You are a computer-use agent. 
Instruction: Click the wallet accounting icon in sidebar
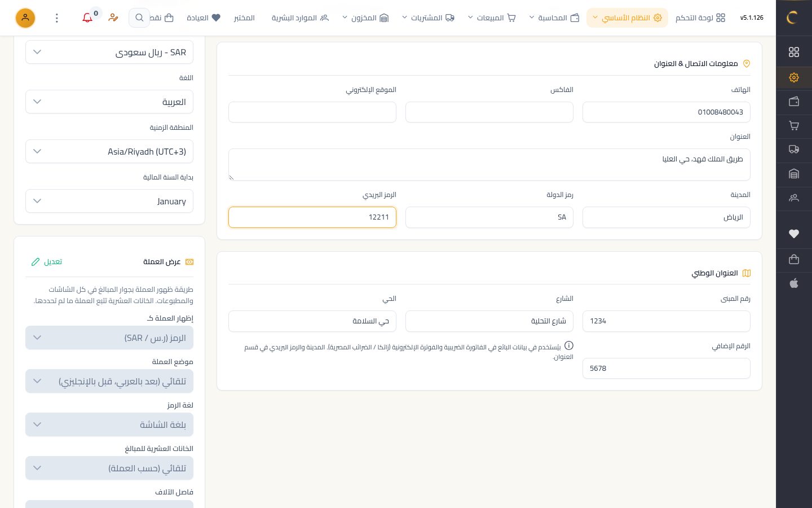(x=794, y=102)
